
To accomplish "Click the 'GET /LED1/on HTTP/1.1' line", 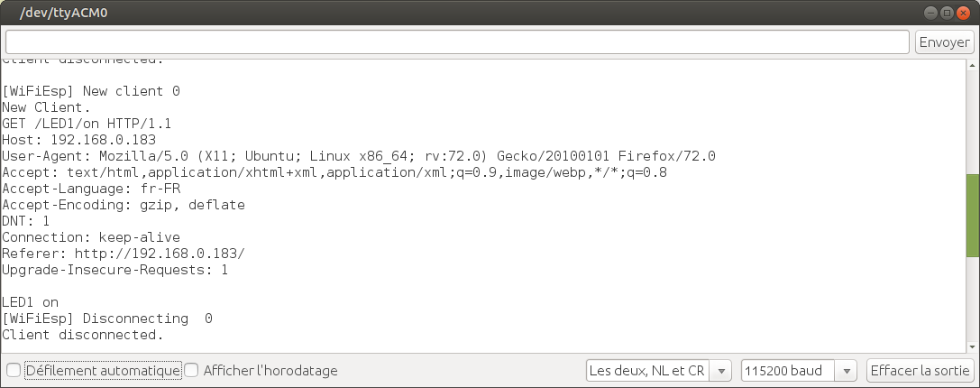I will click(x=87, y=124).
